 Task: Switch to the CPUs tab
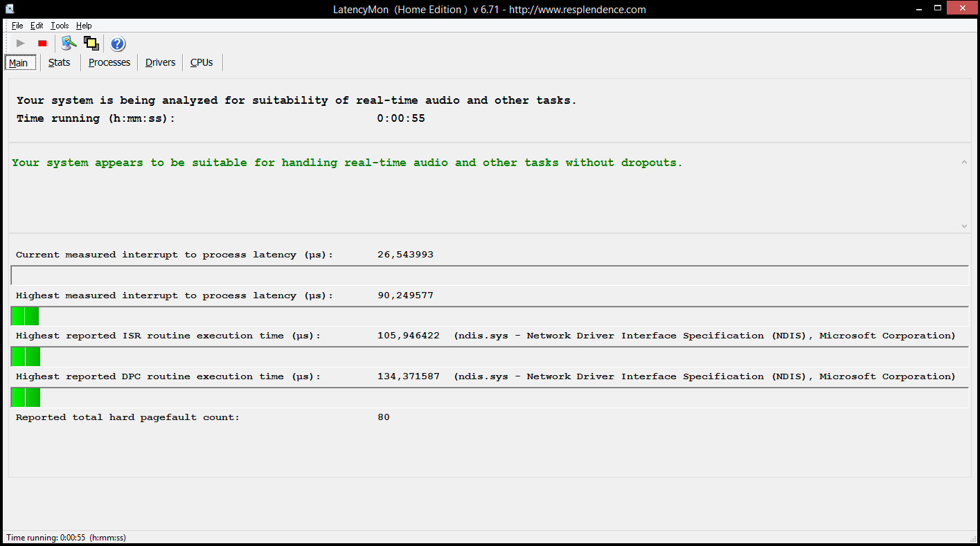pos(202,62)
